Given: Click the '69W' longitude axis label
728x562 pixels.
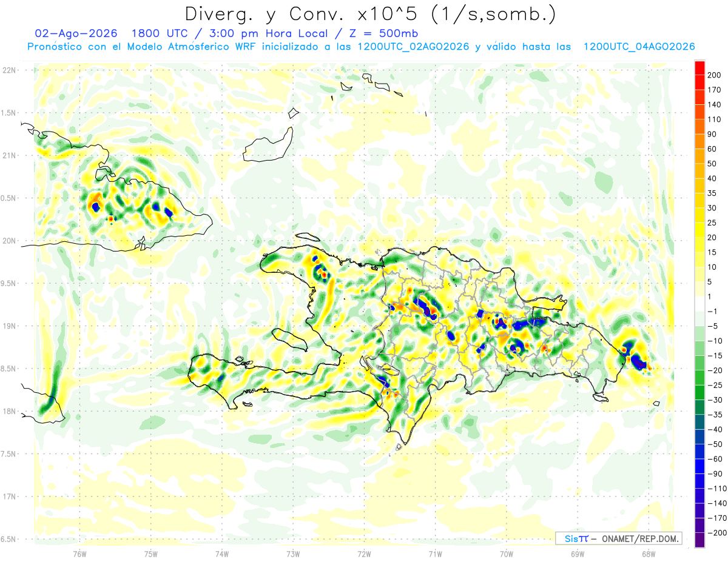Looking at the screenshot, I should [x=577, y=554].
